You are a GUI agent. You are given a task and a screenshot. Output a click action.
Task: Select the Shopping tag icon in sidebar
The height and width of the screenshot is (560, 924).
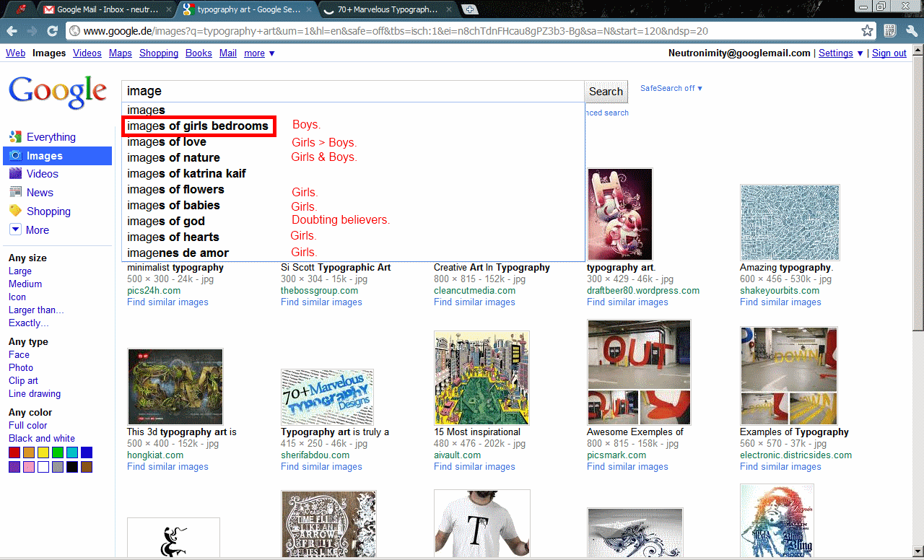pos(15,211)
